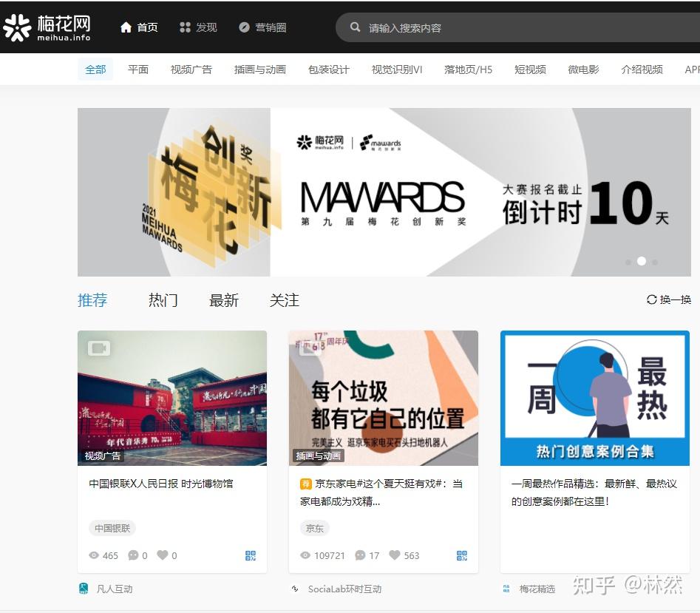700x613 pixels.
Task: Open the 发现 discover grid icon
Action: (184, 27)
